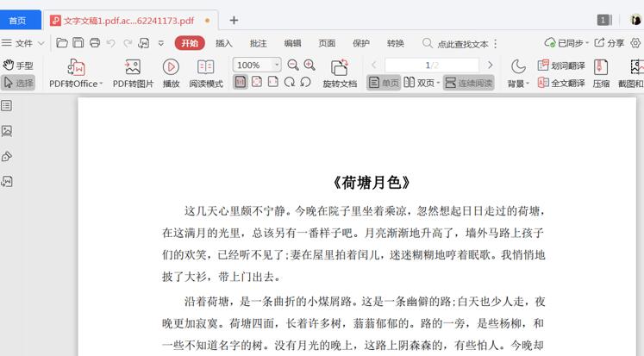Click the page number 1/2 field
Screen dimensions: 644x356
point(432,65)
